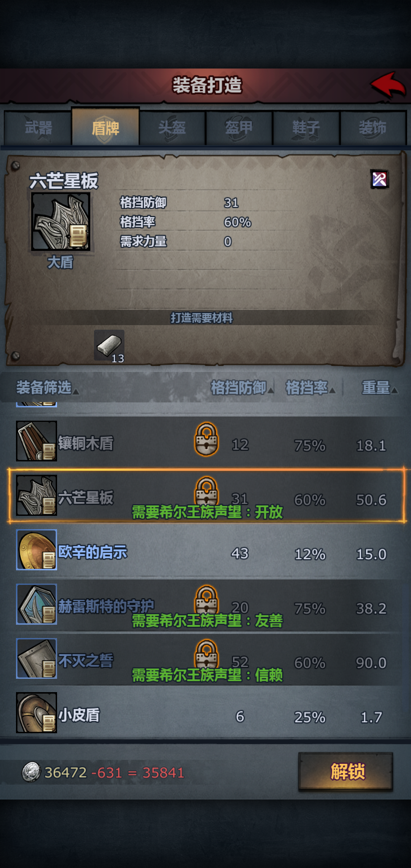
Task: Open the 装备筛选 filter dropdown
Action: pyautogui.click(x=47, y=388)
